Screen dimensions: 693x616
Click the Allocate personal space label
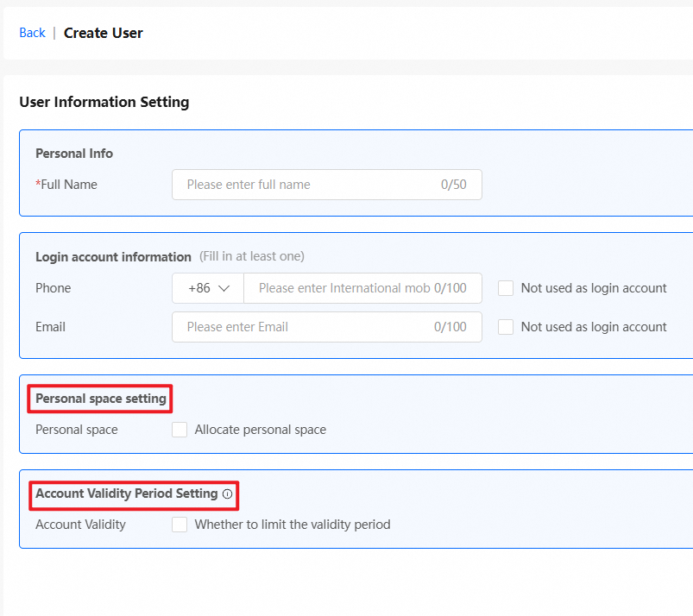pos(261,430)
